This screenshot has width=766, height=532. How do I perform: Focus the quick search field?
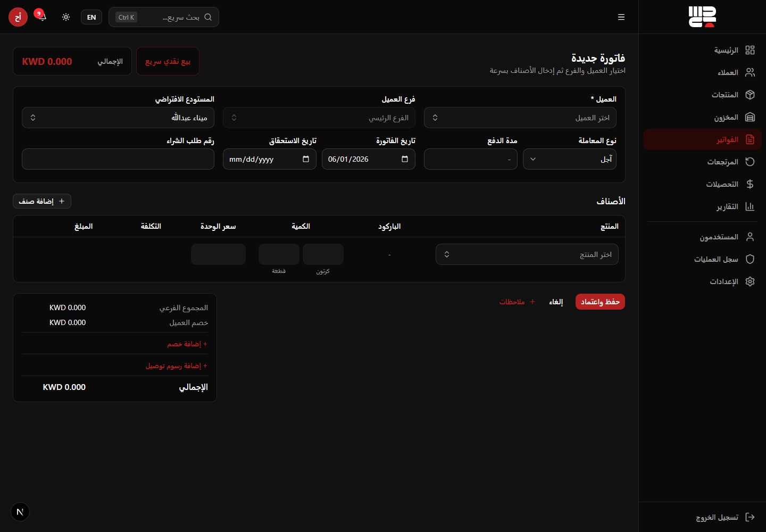click(x=164, y=17)
